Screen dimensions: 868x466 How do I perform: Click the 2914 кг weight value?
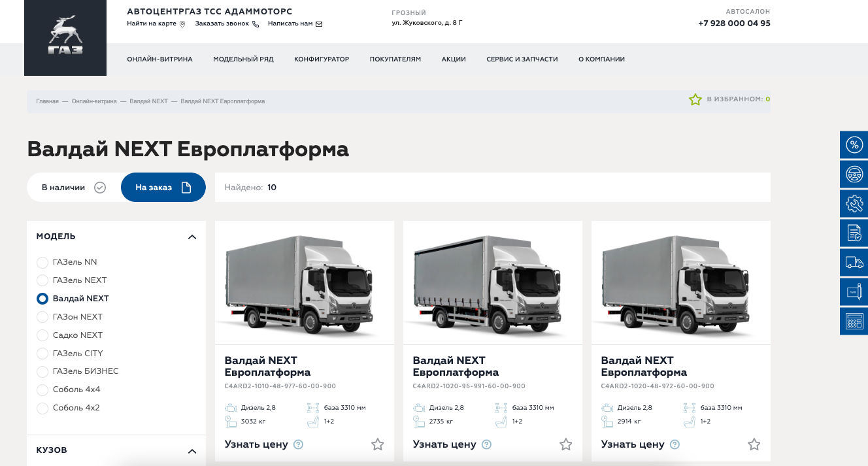click(630, 422)
